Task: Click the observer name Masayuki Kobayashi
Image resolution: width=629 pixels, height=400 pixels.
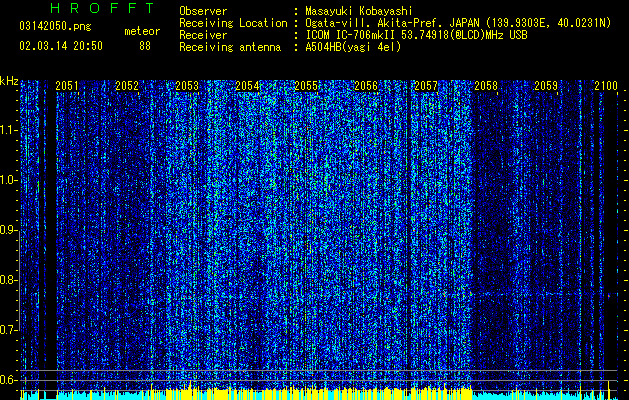Action: (x=359, y=11)
